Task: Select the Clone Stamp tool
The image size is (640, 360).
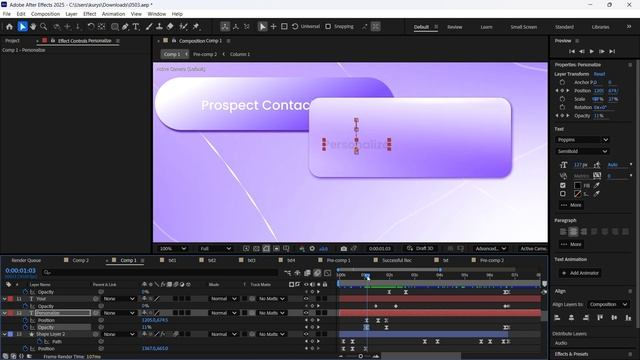Action: pos(160,27)
